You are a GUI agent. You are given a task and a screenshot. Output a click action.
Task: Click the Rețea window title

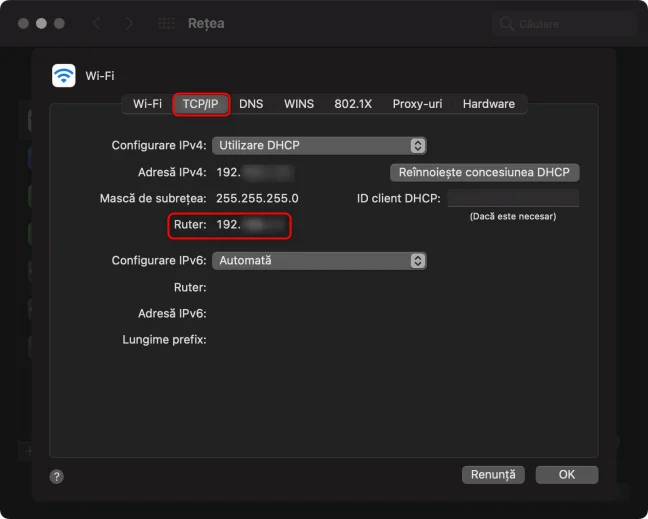coord(206,24)
